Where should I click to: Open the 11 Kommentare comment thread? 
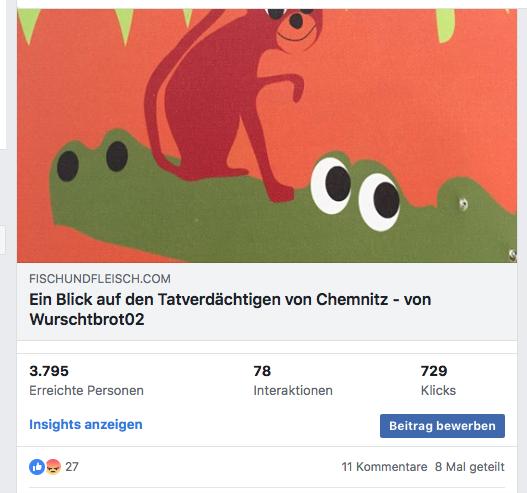[x=384, y=467]
